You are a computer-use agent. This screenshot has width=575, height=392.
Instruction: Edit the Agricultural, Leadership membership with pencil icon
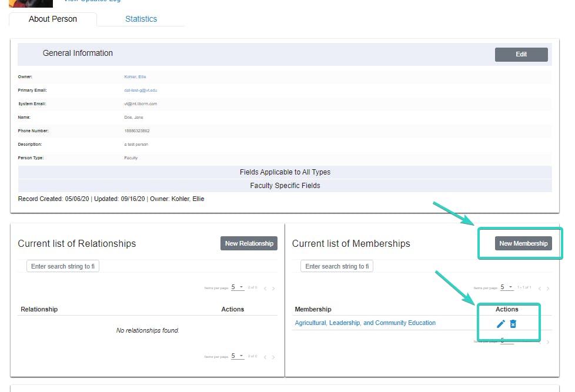coord(500,324)
